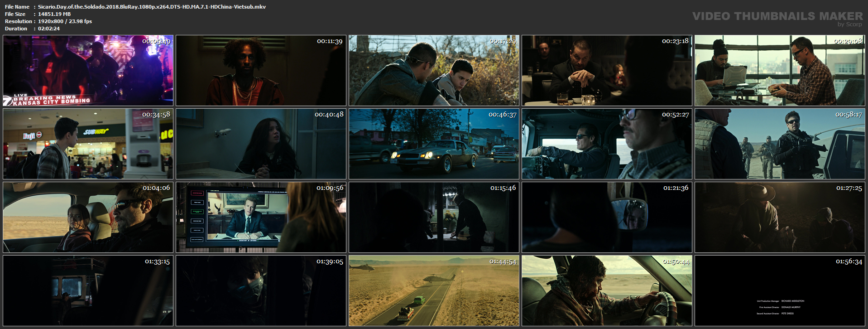Pick the desert car interior thumbnail 01:04:06
Screen dimensions: 868x329
[88, 218]
